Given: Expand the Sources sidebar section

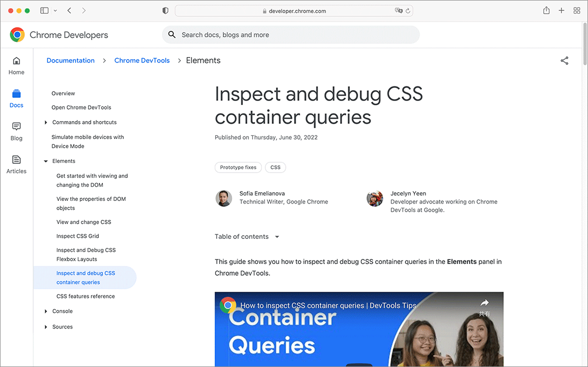Looking at the screenshot, I should (x=46, y=327).
